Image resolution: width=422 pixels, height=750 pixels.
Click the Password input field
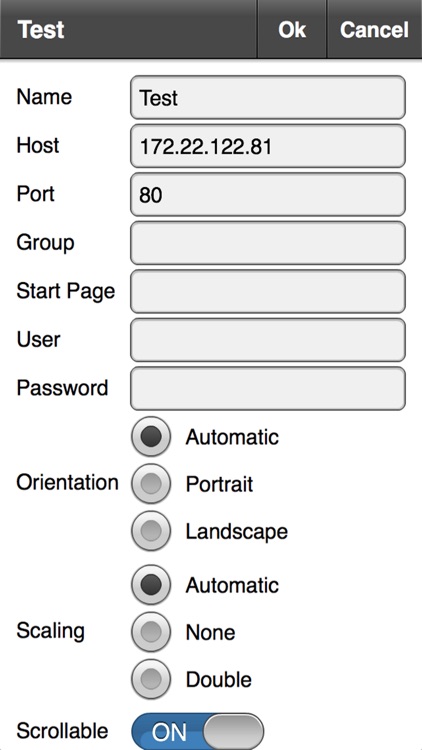[x=268, y=388]
